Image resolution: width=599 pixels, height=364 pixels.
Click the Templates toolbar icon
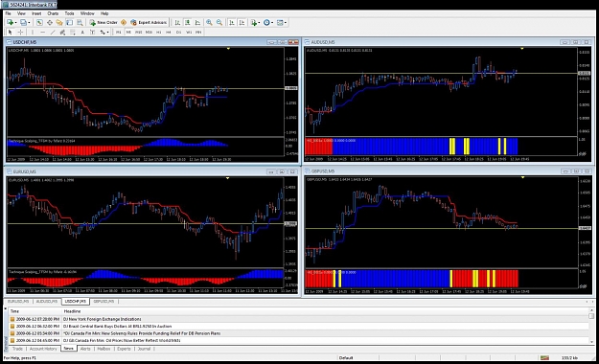click(280, 23)
